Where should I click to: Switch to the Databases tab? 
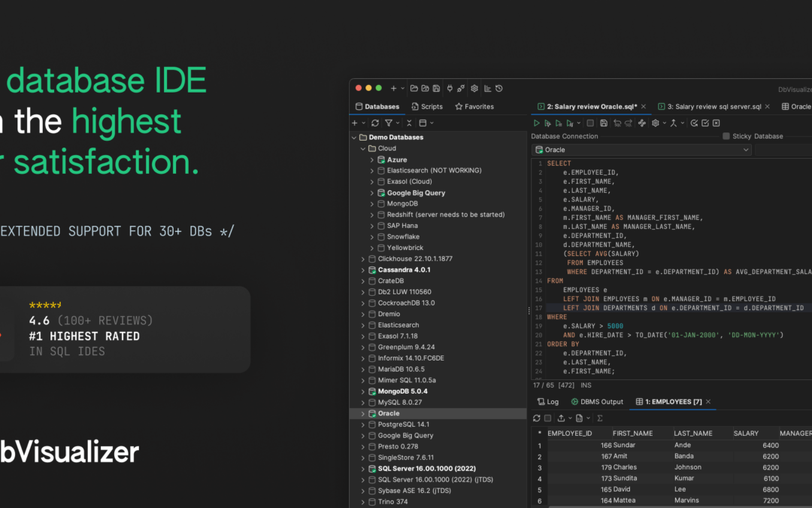tap(377, 107)
